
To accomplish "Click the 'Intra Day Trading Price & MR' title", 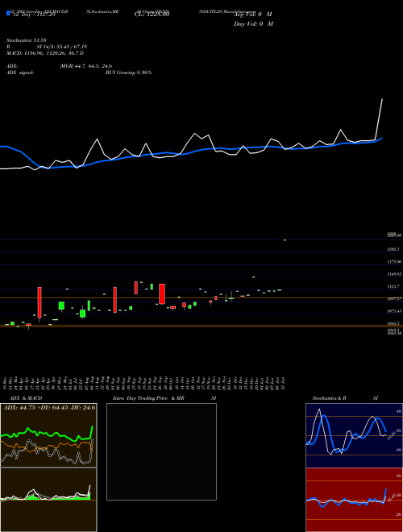I will [x=149, y=398].
